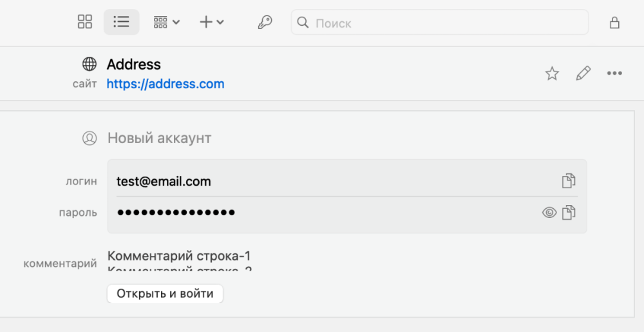
Task: Select the login field test@email.com
Action: 347,181
